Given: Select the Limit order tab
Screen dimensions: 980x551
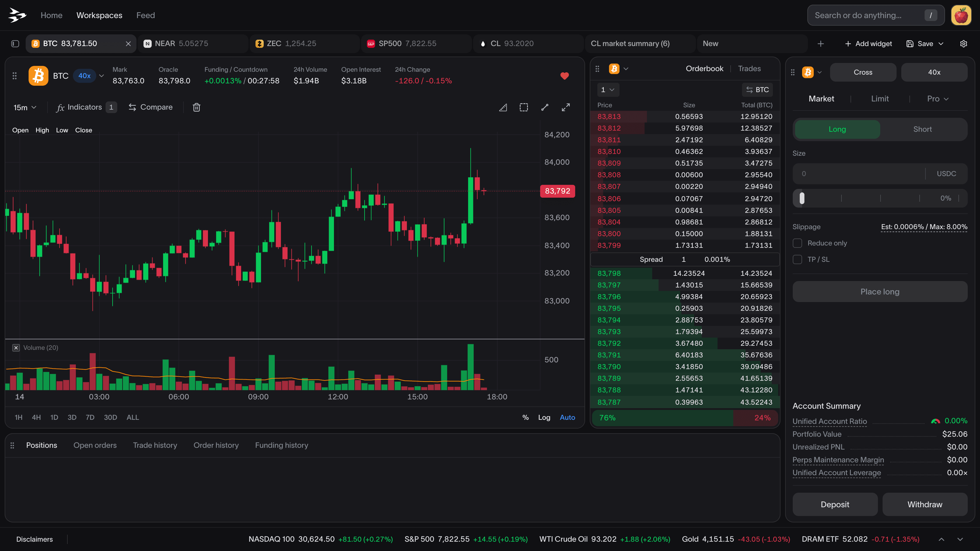Looking at the screenshot, I should (x=880, y=99).
